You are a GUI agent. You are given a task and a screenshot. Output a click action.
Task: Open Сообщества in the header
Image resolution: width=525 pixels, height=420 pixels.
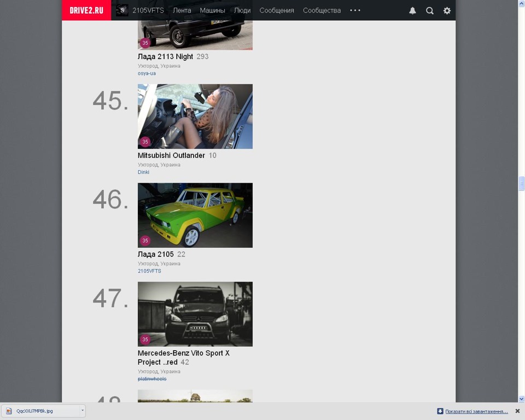322,10
